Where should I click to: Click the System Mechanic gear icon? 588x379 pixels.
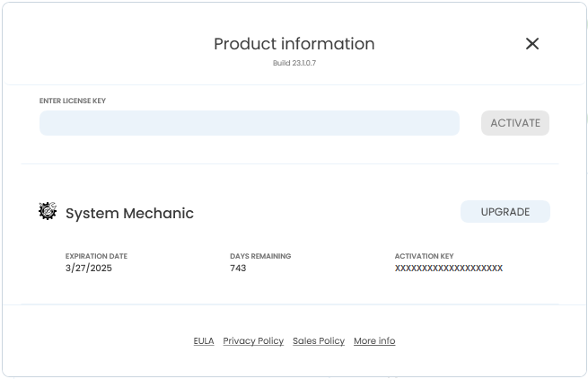48,211
